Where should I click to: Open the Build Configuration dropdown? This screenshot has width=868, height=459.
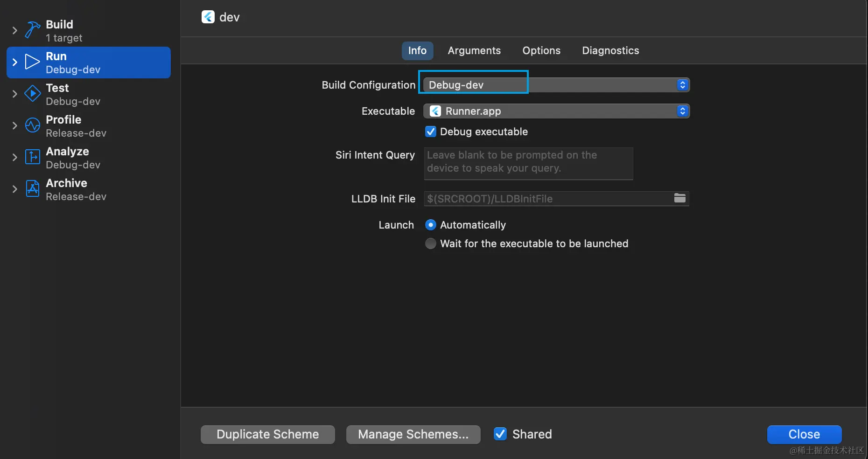[x=556, y=85]
